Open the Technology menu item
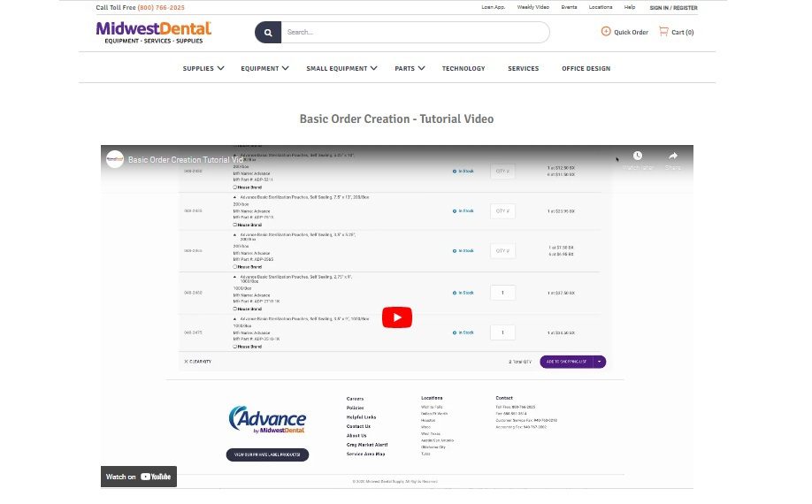 [463, 68]
